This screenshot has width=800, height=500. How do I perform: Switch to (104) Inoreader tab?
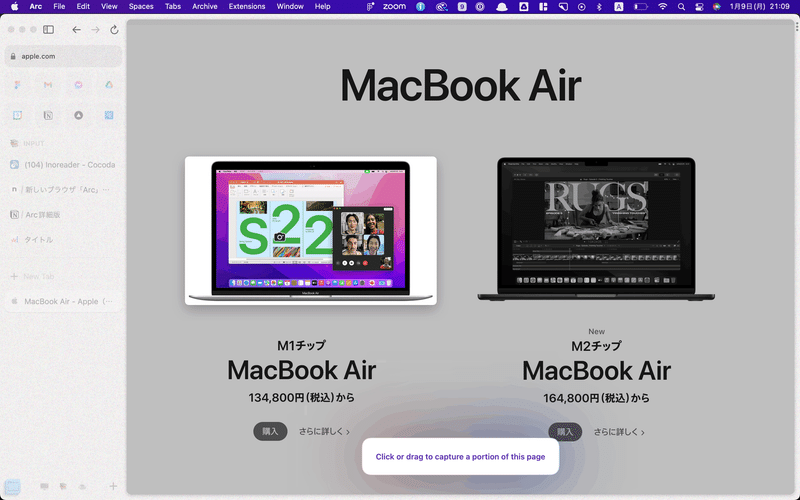[64, 165]
